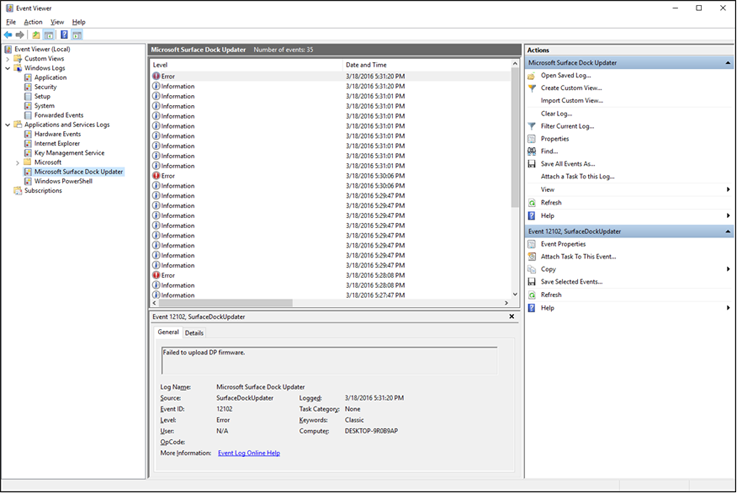Viewport: 737px width, 494px height.
Task: Close the event preview pane
Action: [512, 317]
